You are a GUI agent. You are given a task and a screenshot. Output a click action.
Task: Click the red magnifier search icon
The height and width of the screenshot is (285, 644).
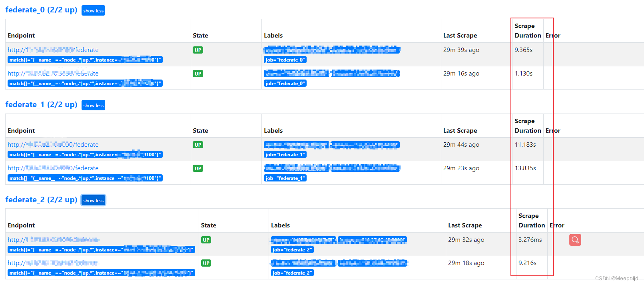(575, 240)
